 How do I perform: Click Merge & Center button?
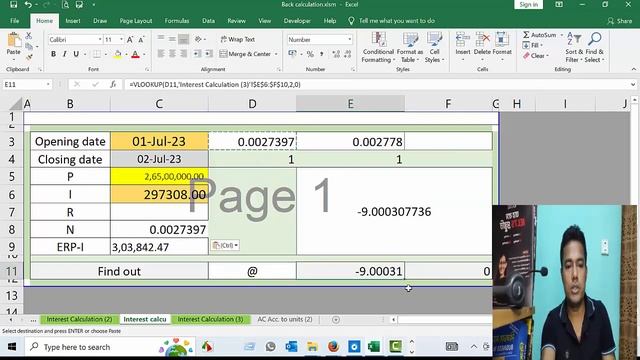(x=245, y=54)
